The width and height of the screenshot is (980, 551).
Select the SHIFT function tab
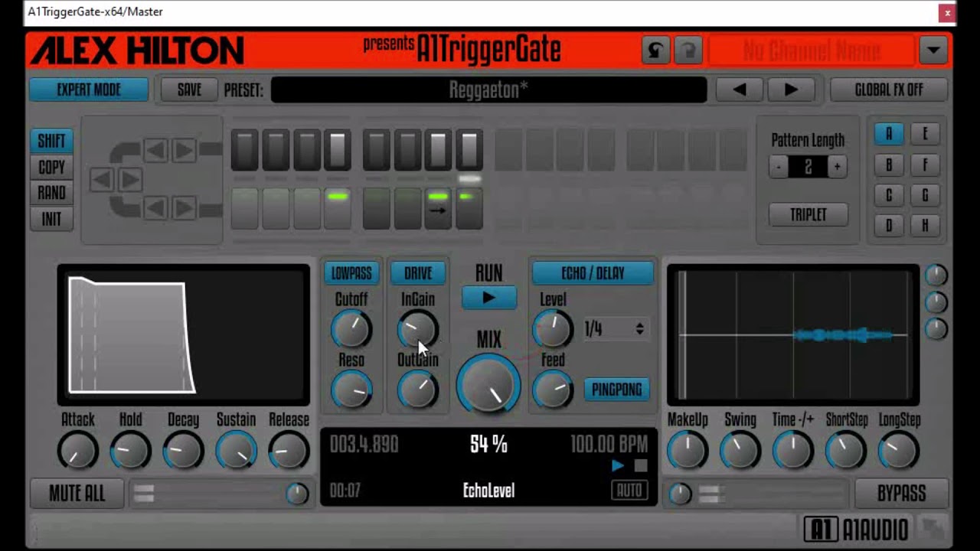[x=51, y=141]
